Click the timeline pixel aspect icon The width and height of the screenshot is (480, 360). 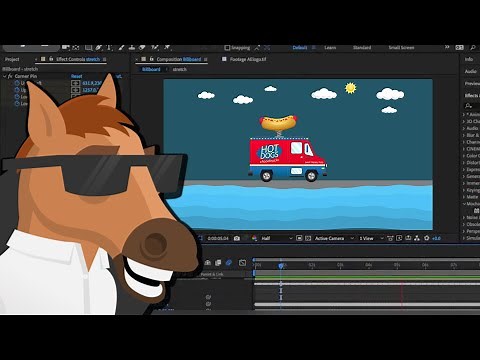[x=390, y=238]
